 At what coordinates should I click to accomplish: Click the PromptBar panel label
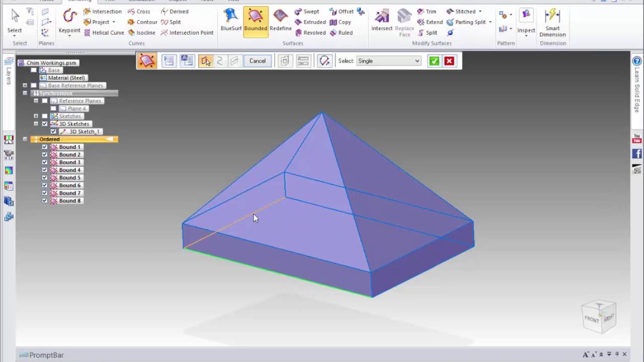(46, 355)
